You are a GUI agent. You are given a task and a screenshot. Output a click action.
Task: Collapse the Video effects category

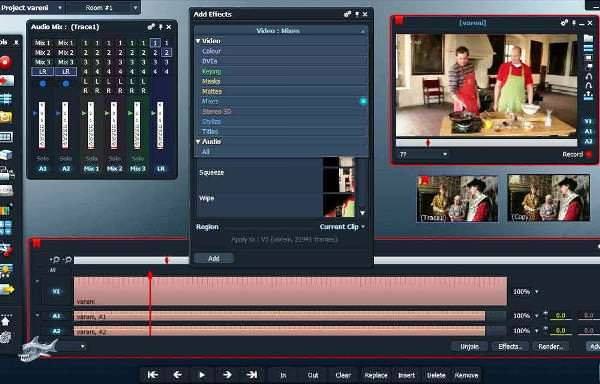[198, 41]
